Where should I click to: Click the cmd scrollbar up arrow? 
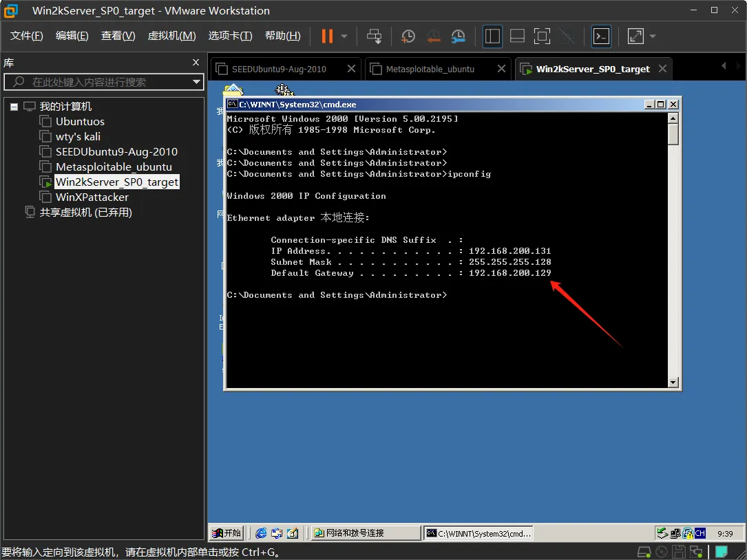click(673, 118)
